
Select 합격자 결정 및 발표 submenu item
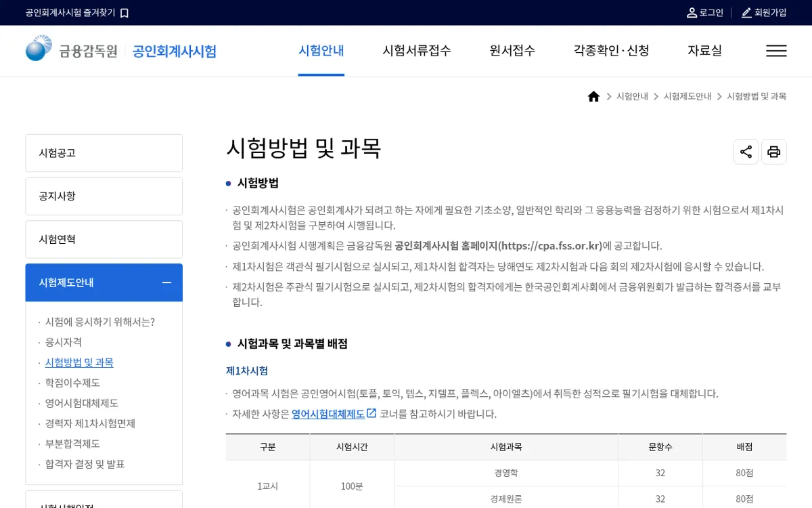85,464
